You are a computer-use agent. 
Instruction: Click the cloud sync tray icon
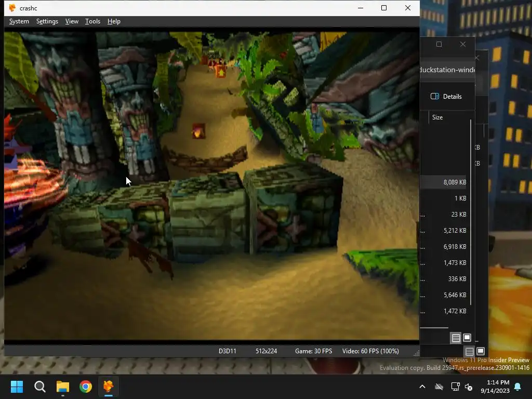tap(439, 387)
